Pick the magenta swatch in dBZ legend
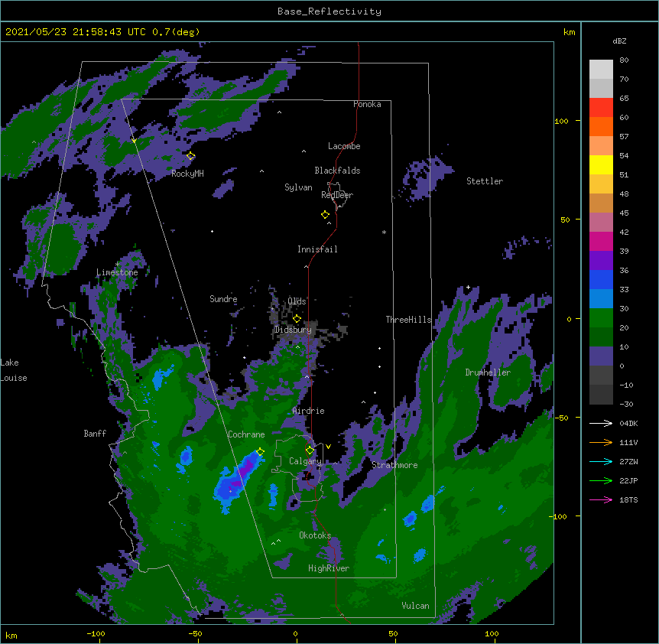This screenshot has height=644, width=659. click(601, 241)
